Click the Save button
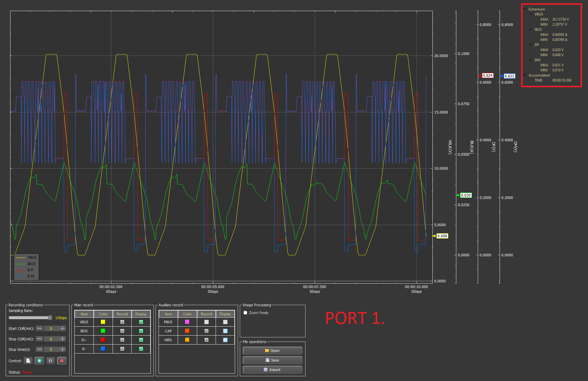588x381 pixels. pyautogui.click(x=272, y=360)
